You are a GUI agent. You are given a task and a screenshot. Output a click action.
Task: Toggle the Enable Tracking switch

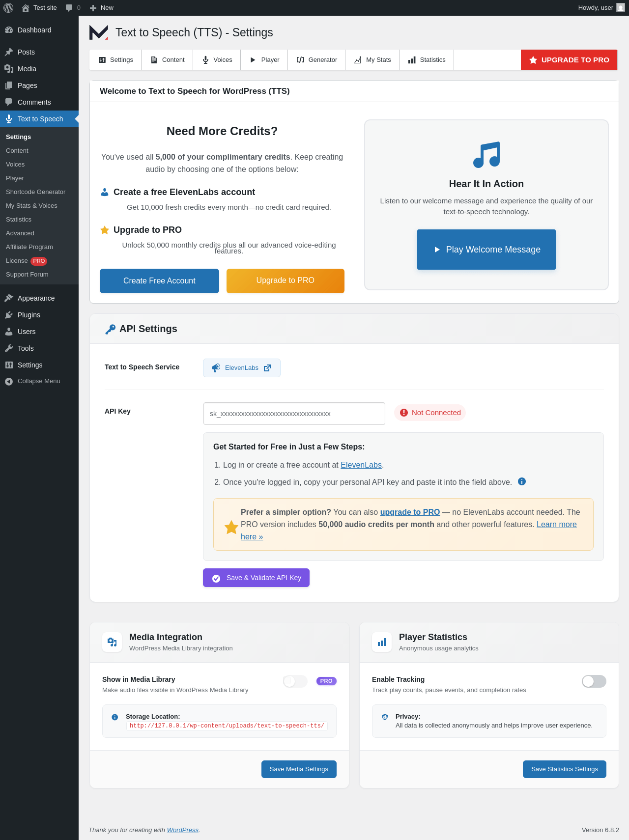click(594, 681)
